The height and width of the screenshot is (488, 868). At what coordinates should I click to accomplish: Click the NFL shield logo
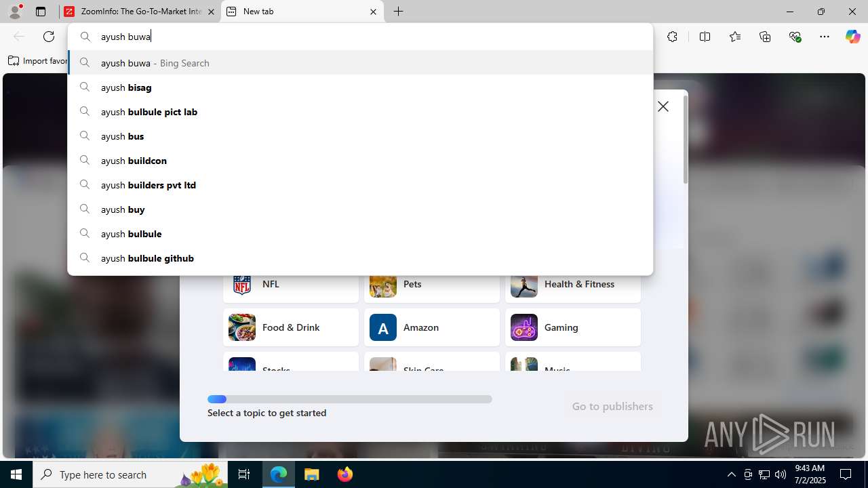pos(242,285)
